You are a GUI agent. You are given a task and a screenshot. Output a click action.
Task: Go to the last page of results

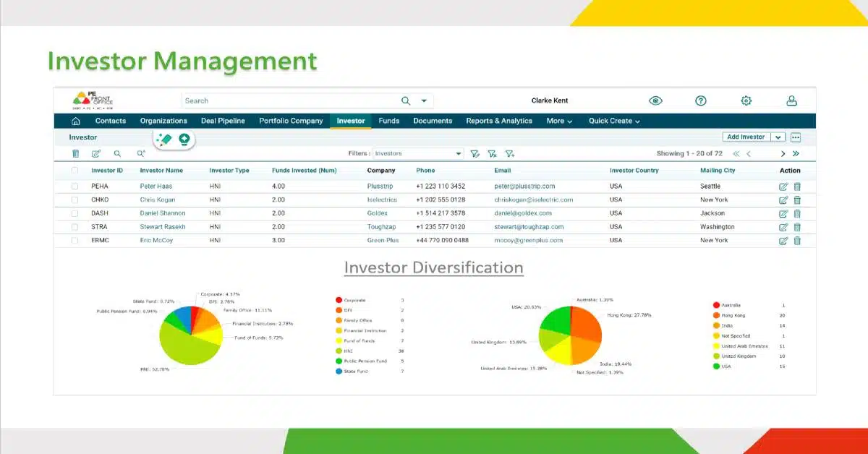pyautogui.click(x=796, y=154)
